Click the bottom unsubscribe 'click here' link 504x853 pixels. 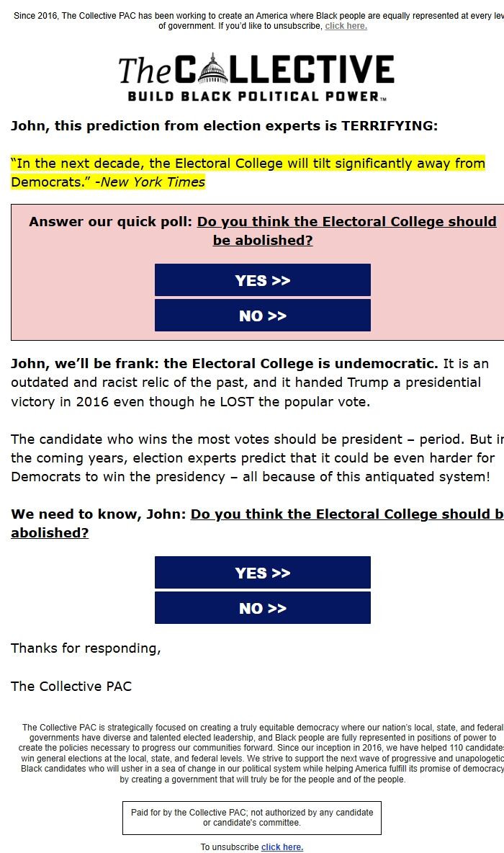tap(282, 847)
